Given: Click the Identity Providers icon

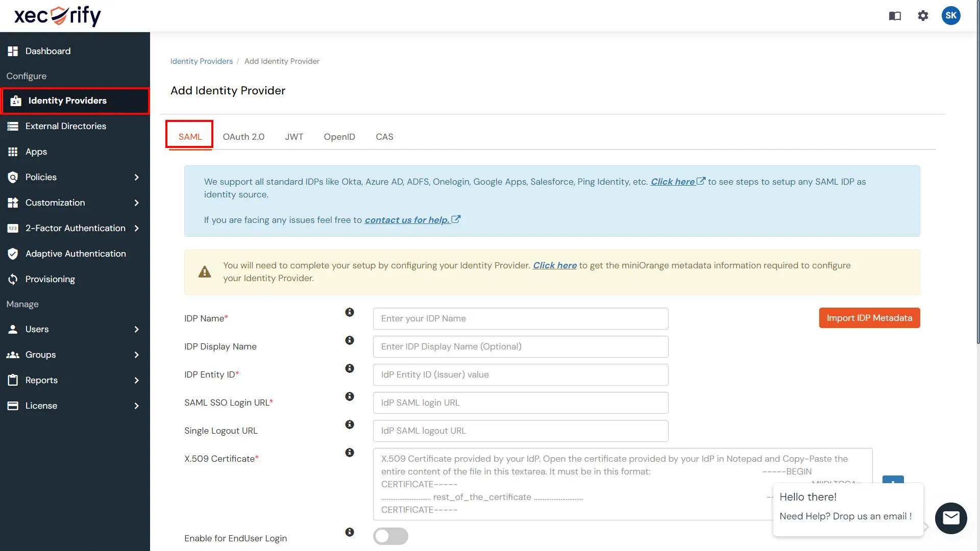Looking at the screenshot, I should pos(15,100).
